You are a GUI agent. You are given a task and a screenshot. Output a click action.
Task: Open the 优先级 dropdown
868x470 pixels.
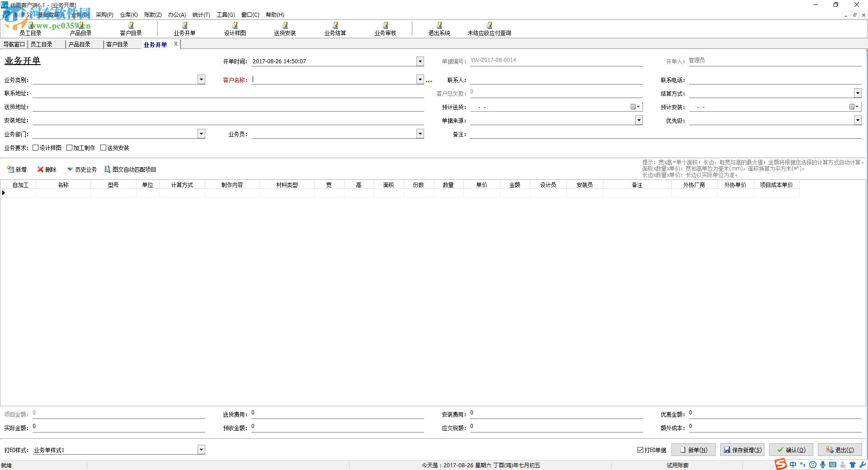858,120
